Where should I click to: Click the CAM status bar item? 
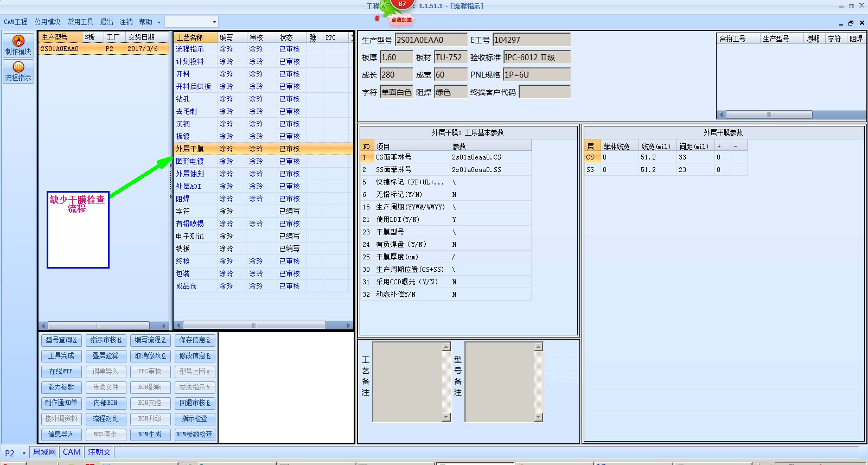point(72,452)
